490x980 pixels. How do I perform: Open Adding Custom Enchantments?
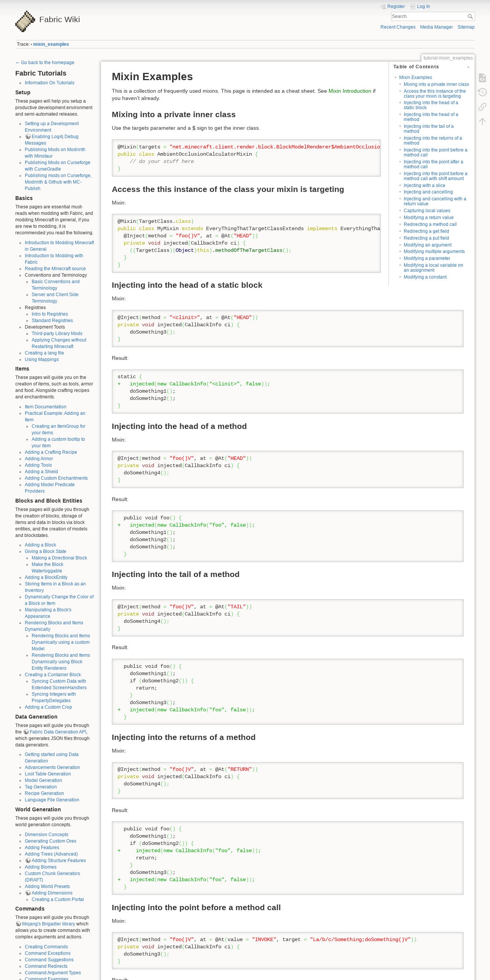pyautogui.click(x=56, y=478)
